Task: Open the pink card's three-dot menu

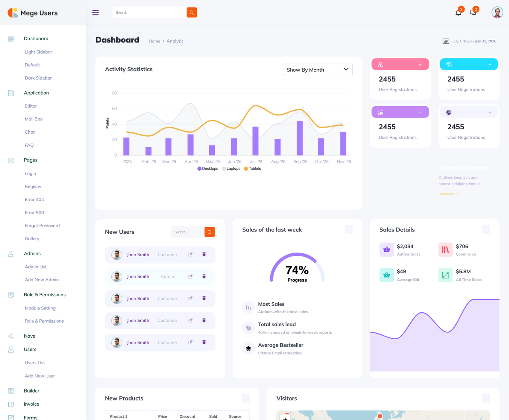Action: (421, 64)
